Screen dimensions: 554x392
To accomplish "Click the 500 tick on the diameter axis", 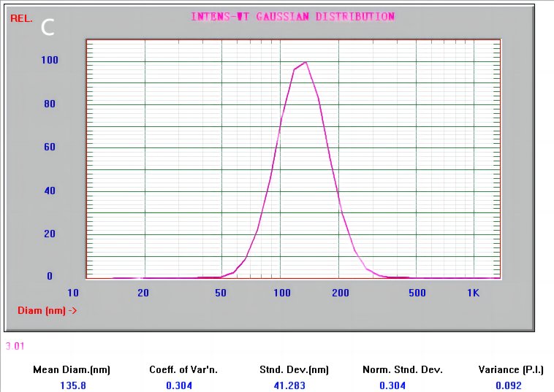I will [417, 293].
